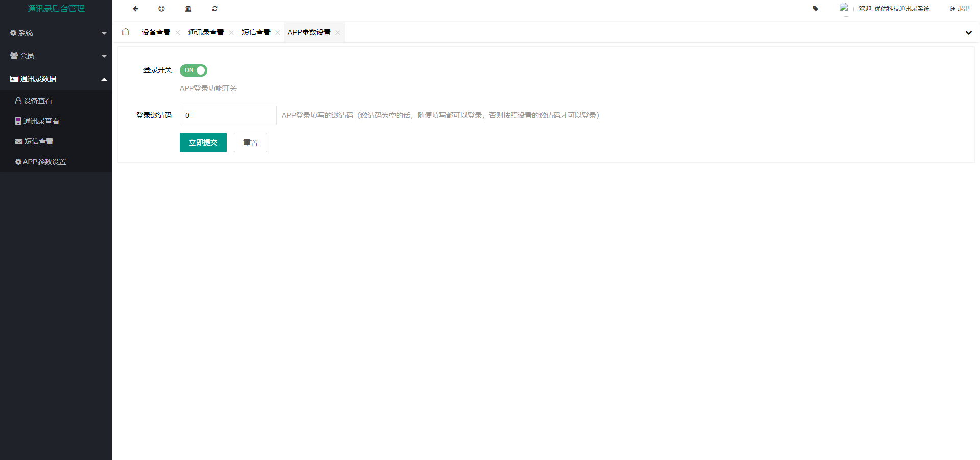Open the tab list chevron on right

pyautogui.click(x=968, y=33)
